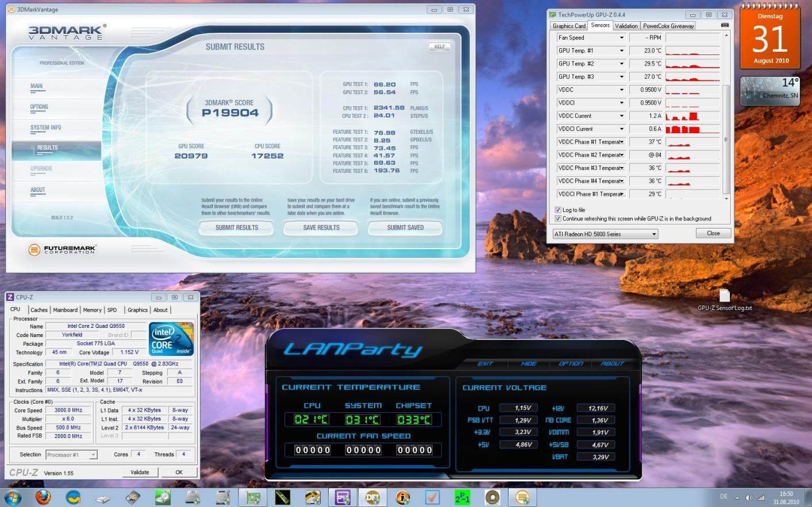
Task: Open the PowerColor Giveaway tab
Action: (x=668, y=26)
